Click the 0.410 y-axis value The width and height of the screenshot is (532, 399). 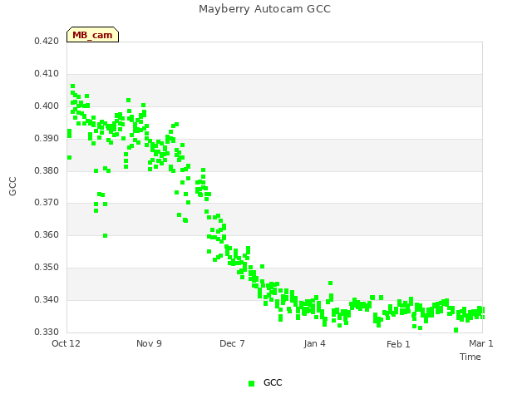[47, 74]
